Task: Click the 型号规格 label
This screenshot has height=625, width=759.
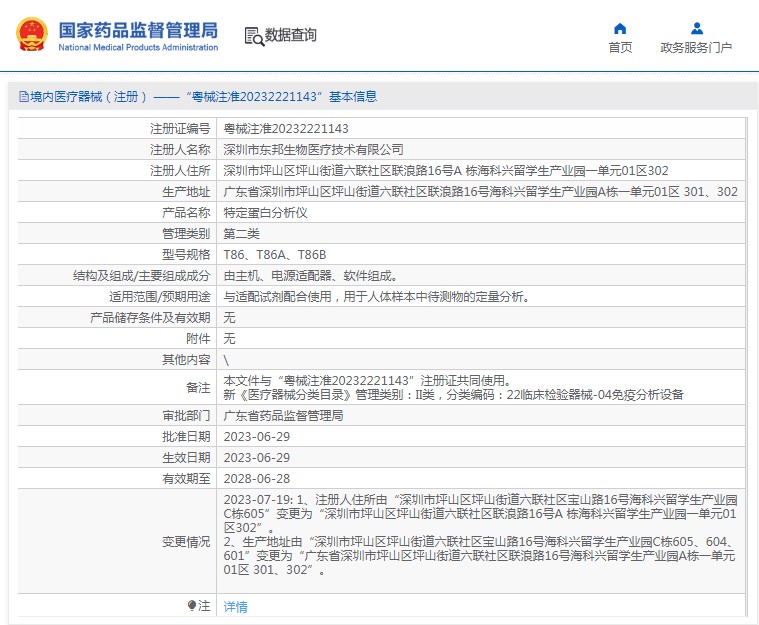Action: pyautogui.click(x=186, y=255)
